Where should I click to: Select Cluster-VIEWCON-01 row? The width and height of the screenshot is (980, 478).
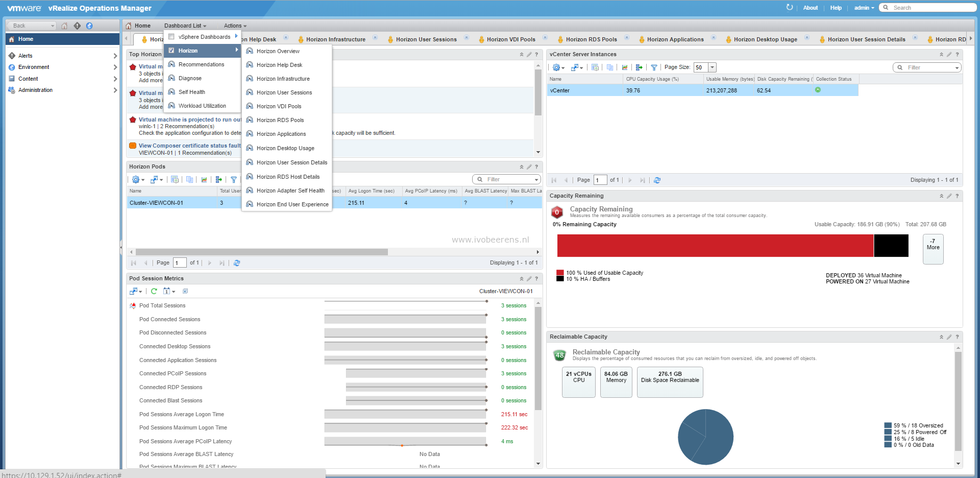coord(334,203)
